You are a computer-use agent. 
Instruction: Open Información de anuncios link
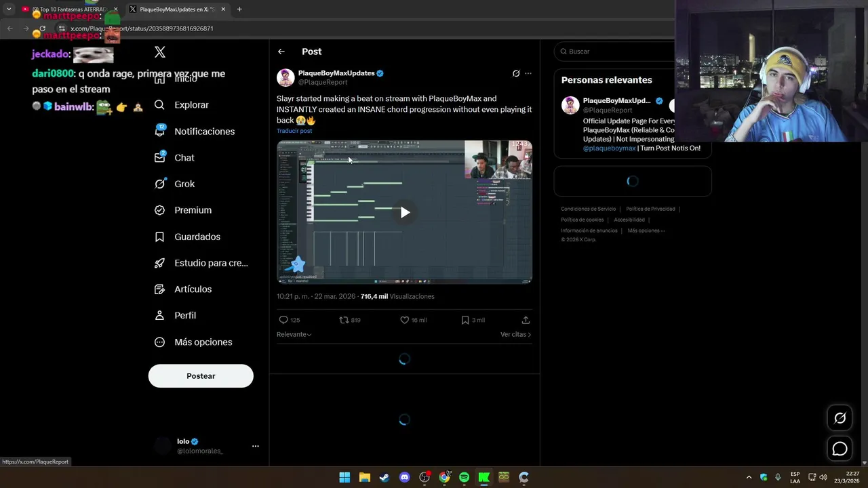(589, 230)
